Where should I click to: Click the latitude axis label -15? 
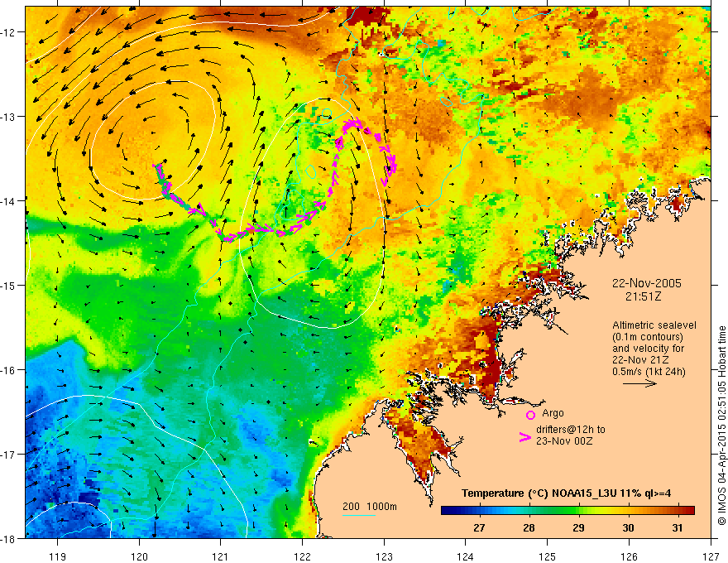click(x=9, y=285)
